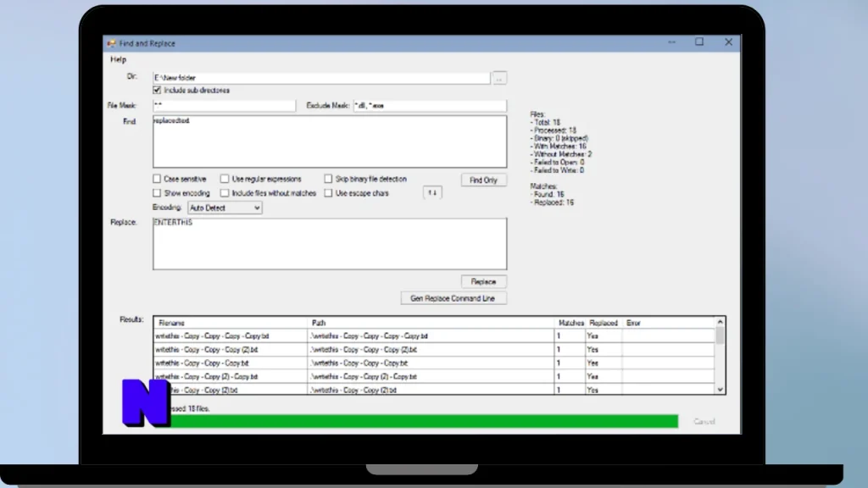The image size is (868, 488).
Task: Click the Cancel button
Action: pos(704,422)
